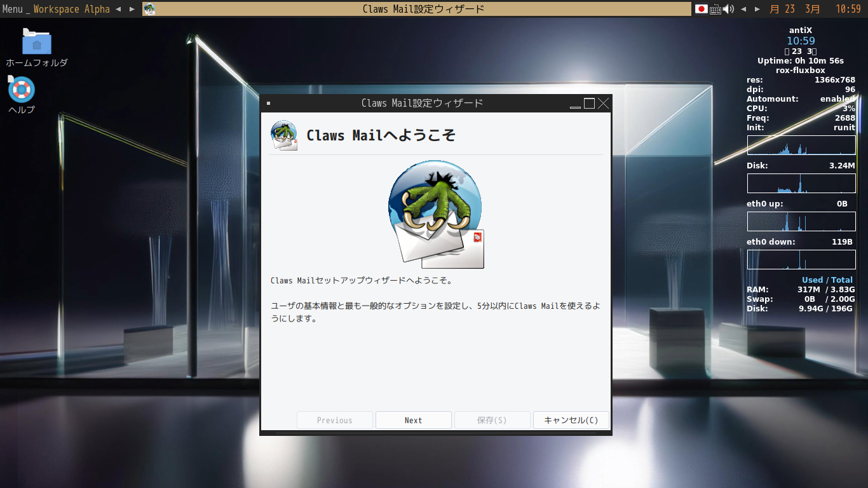Open the ホームフォルダ desktop folder icon

tap(37, 42)
